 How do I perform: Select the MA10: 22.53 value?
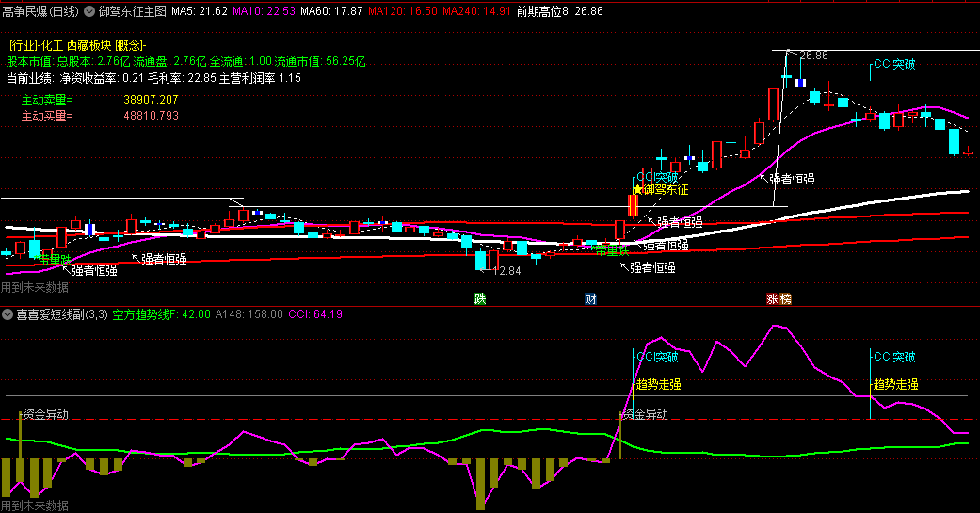click(264, 11)
